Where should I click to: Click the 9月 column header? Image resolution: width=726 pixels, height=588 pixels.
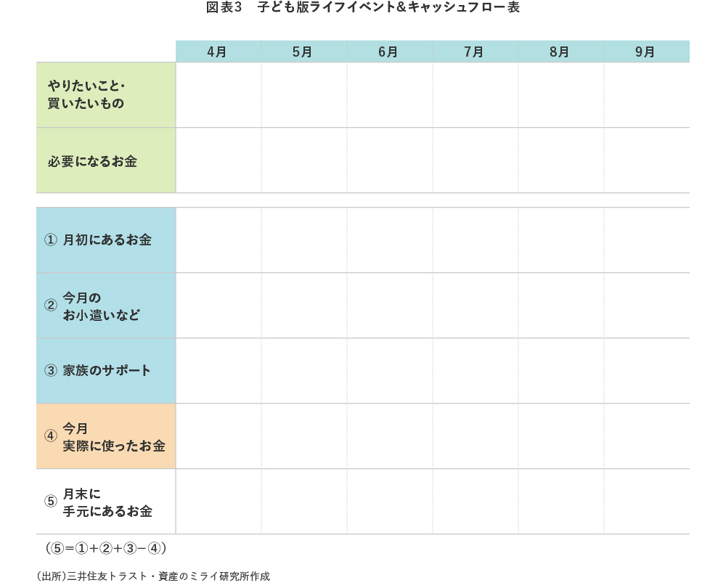click(645, 51)
